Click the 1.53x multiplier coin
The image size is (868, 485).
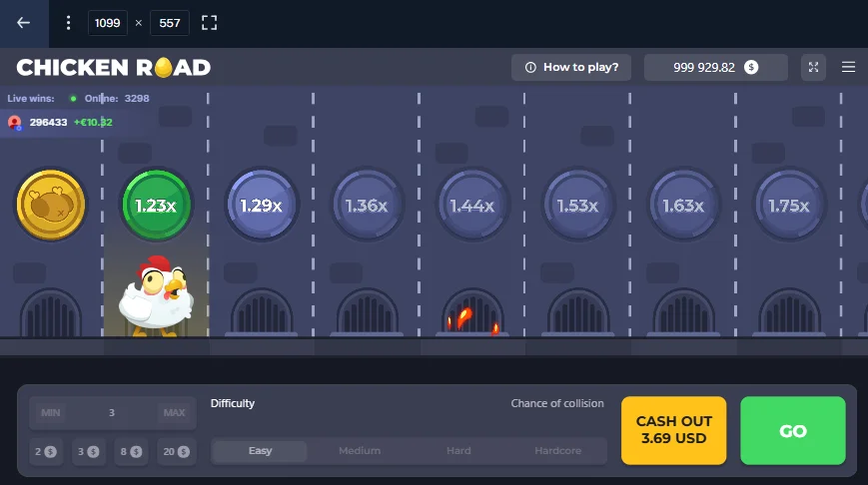coord(578,206)
